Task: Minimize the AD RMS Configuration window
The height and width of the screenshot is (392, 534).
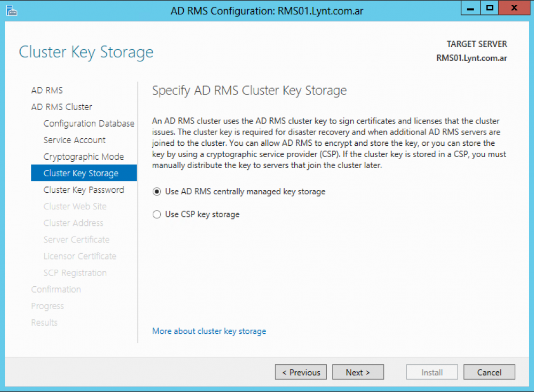Action: point(470,8)
